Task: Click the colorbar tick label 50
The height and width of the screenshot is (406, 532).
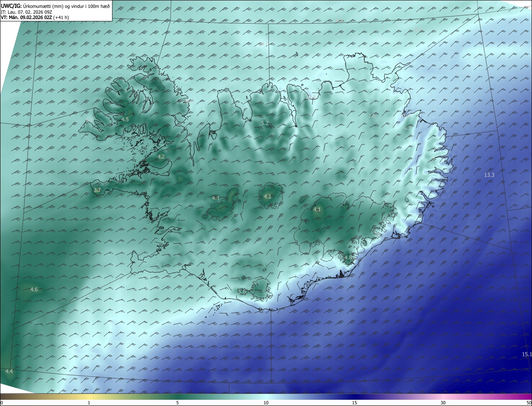Action: tap(529, 403)
